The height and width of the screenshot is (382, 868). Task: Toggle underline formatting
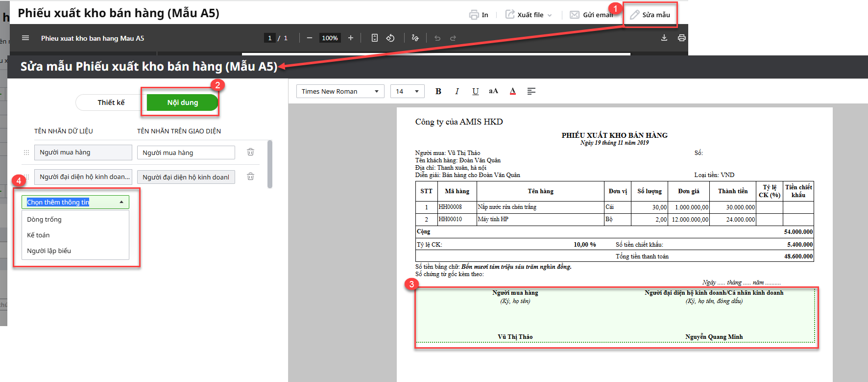[x=475, y=91]
